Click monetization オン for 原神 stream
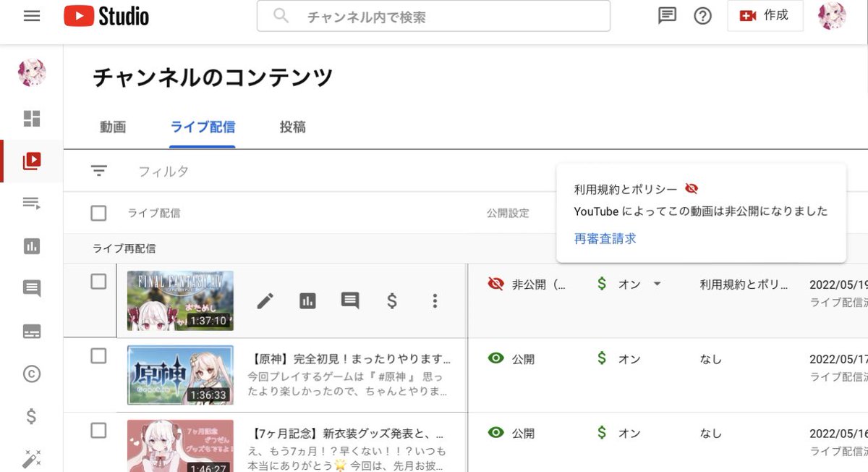The height and width of the screenshot is (472, 868). pyautogui.click(x=618, y=359)
